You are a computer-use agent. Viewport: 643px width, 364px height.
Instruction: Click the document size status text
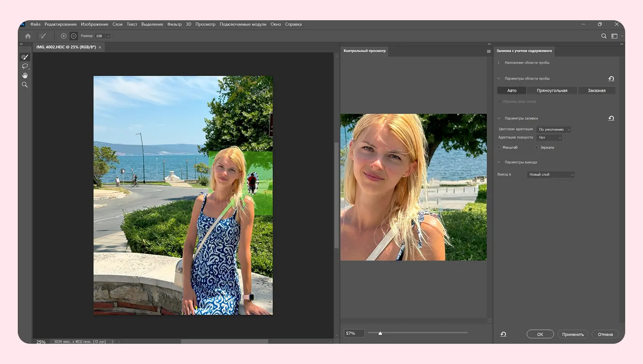80,342
